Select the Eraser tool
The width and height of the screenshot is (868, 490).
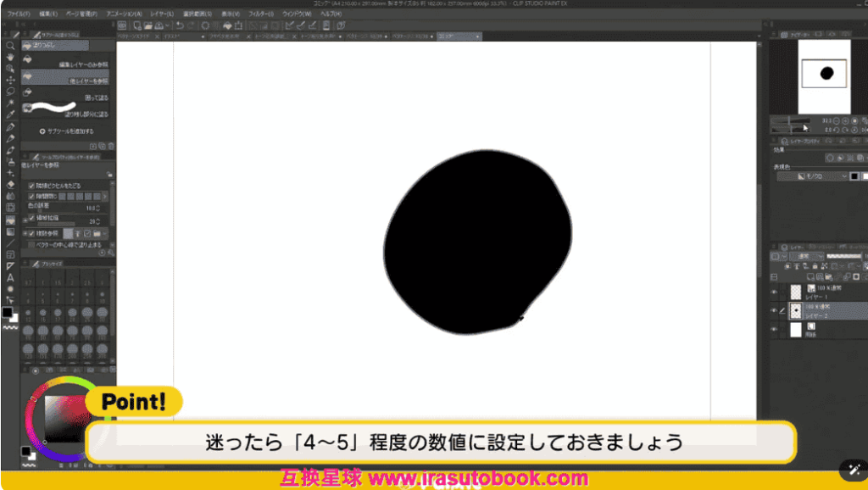point(10,183)
